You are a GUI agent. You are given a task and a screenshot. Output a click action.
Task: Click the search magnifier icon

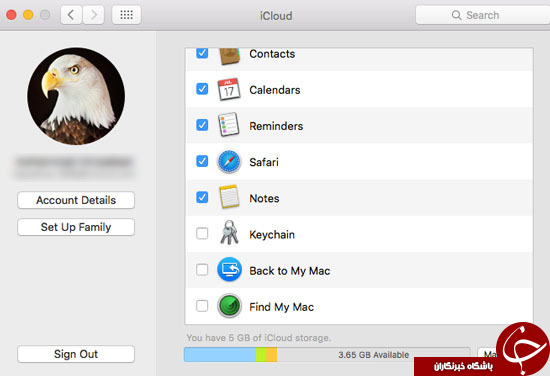456,15
